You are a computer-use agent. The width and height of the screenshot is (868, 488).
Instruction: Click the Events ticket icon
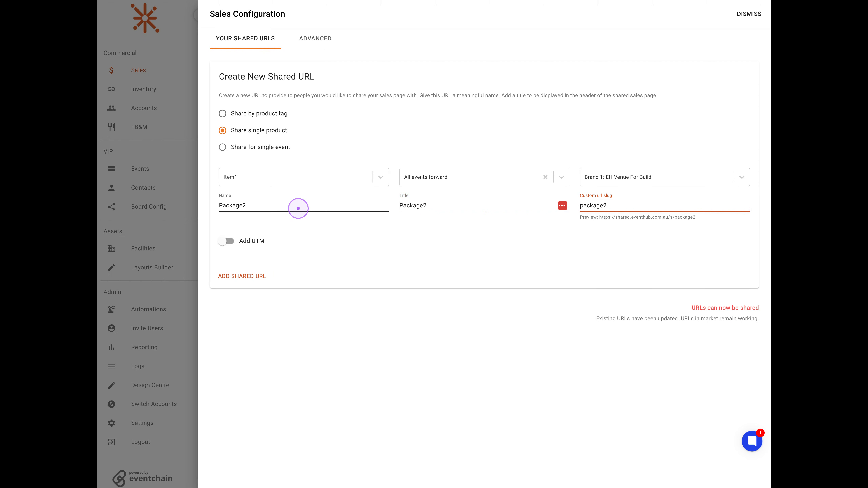112,169
